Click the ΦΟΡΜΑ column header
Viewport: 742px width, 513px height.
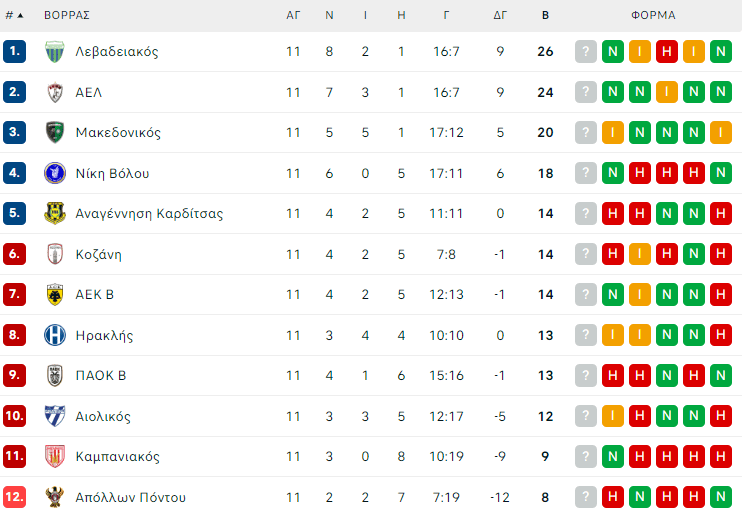pos(653,16)
